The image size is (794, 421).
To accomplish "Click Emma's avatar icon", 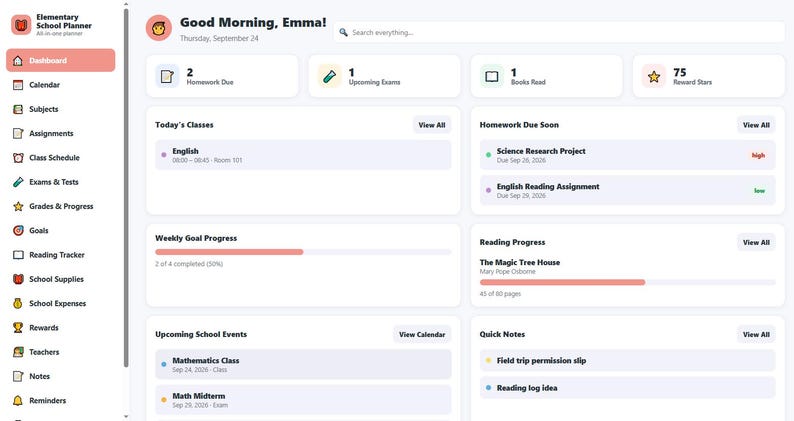I will coord(159,28).
